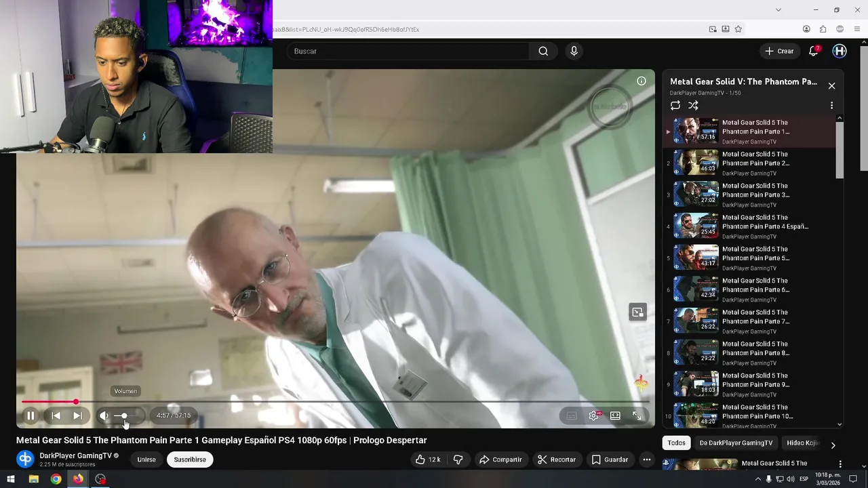The image size is (868, 488).
Task: Bookmark this page with the star icon
Action: pos(738,29)
